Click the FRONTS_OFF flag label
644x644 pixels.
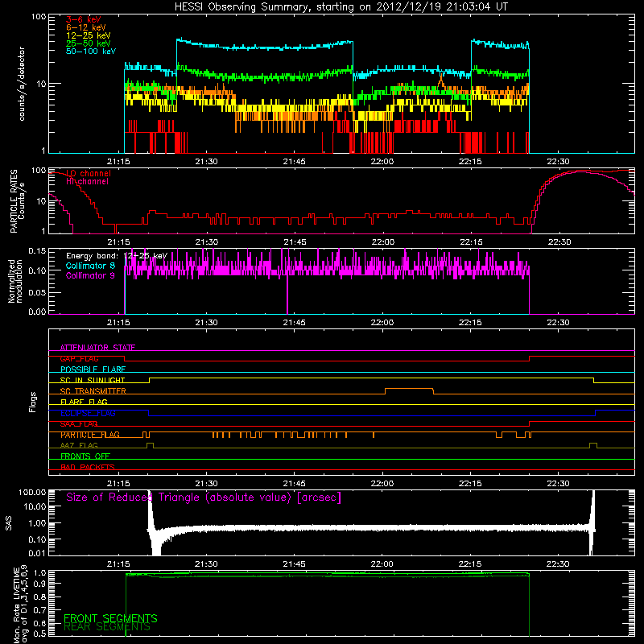[x=85, y=456]
